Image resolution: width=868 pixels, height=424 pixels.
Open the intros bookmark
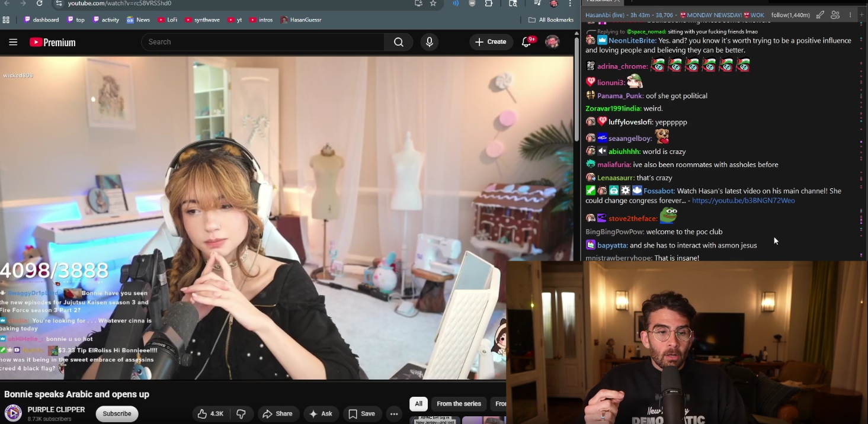261,20
